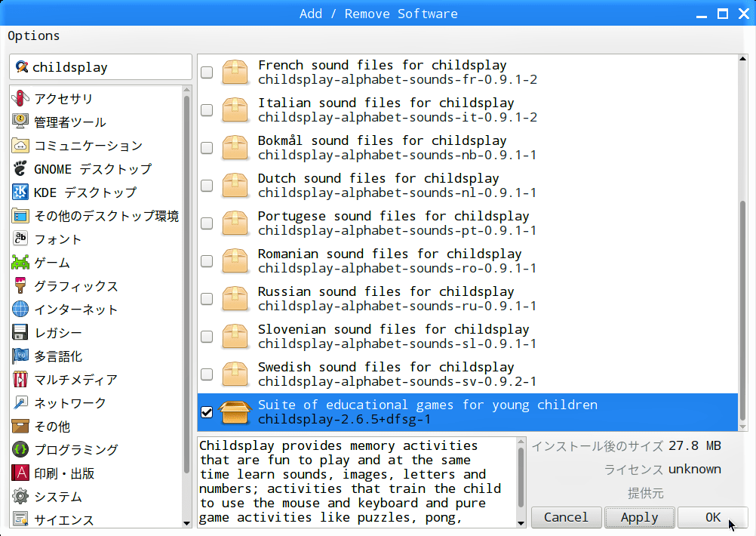Click the コミュニケーション category icon

pyautogui.click(x=20, y=145)
